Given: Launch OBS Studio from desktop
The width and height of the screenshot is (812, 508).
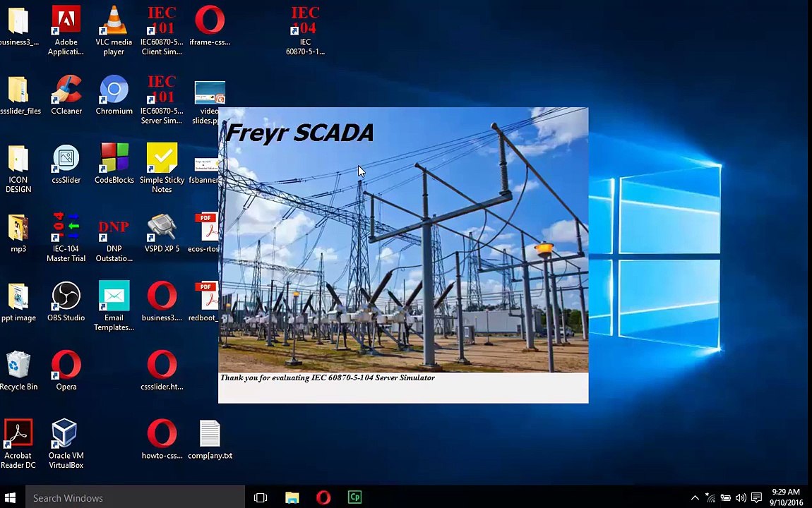Looking at the screenshot, I should point(66,301).
